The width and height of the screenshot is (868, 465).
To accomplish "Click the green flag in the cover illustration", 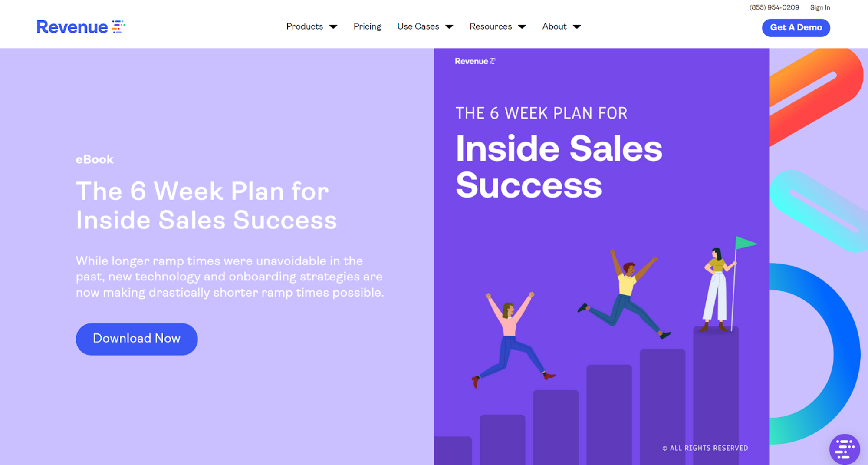I will (x=746, y=243).
